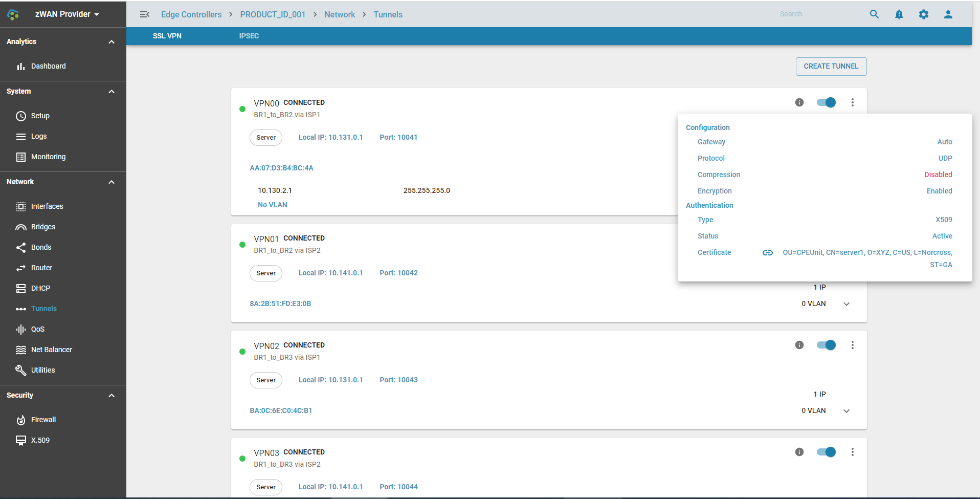Switch to the IPSEC tab
The width and height of the screenshot is (980, 499).
[249, 36]
